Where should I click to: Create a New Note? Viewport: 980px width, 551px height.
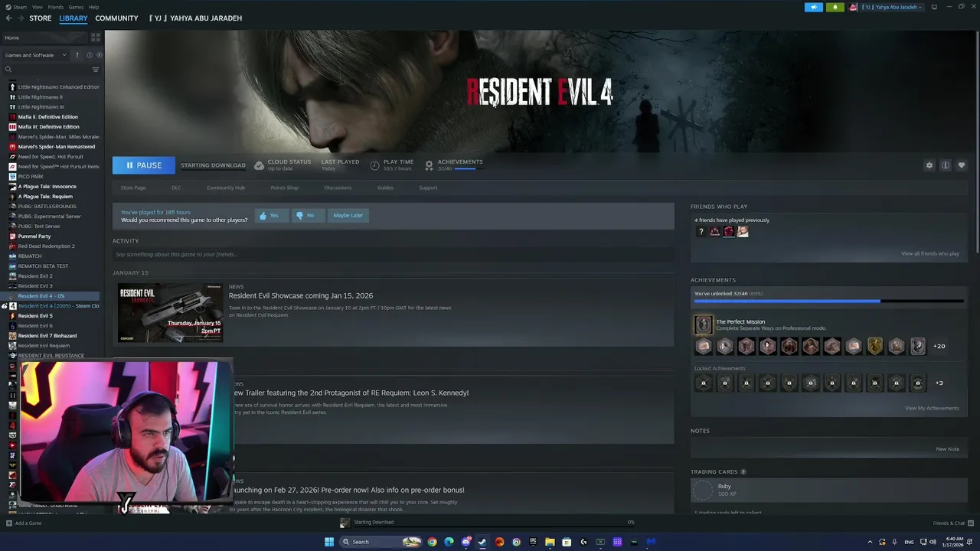(x=947, y=449)
